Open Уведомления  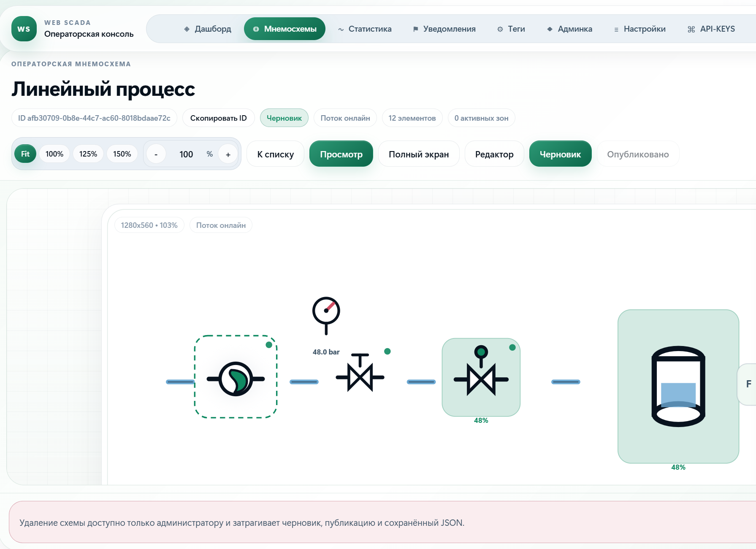[444, 29]
